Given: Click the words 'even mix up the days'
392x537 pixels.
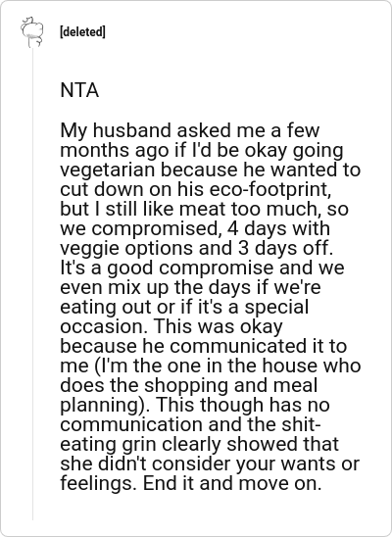Looking at the screenshot, I should 156,287.
